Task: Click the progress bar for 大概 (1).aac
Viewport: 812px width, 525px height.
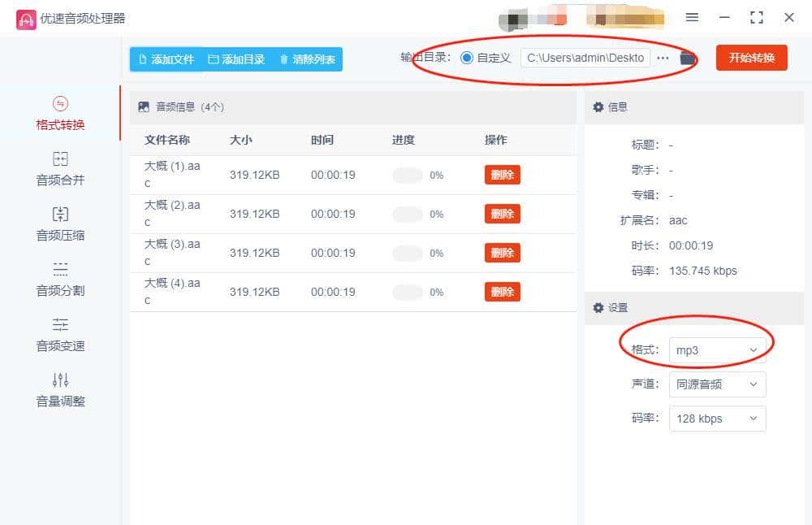Action: [x=406, y=175]
